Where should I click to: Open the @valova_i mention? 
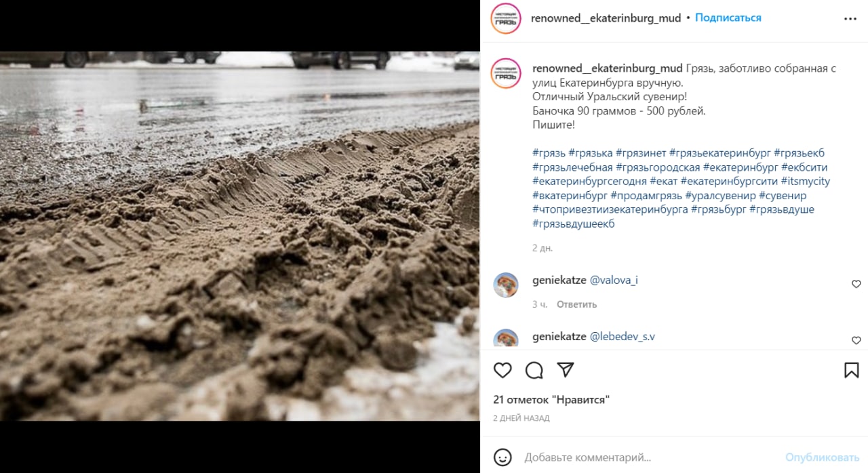[614, 280]
